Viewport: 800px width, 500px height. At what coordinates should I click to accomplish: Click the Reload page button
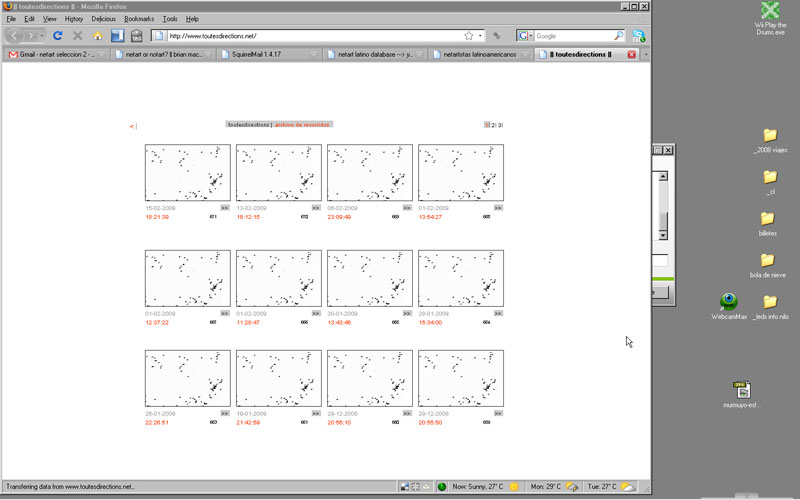(x=58, y=36)
